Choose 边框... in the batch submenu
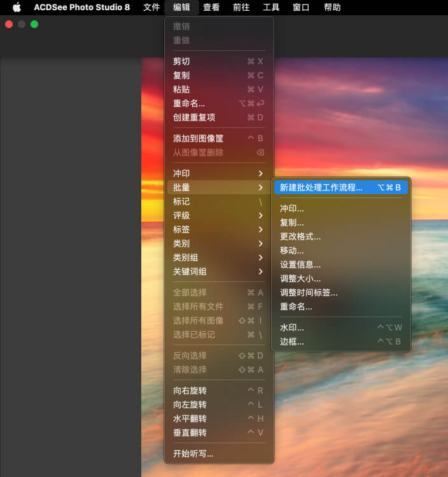The height and width of the screenshot is (477, 448). (340, 341)
